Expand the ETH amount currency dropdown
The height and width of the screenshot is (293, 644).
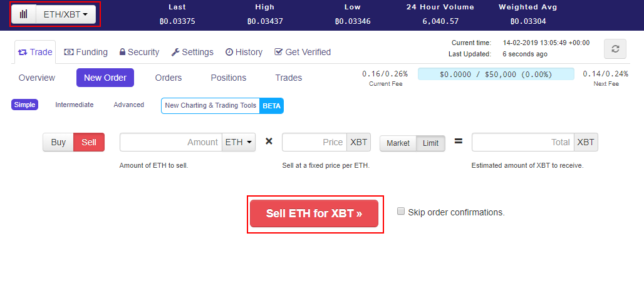point(239,142)
